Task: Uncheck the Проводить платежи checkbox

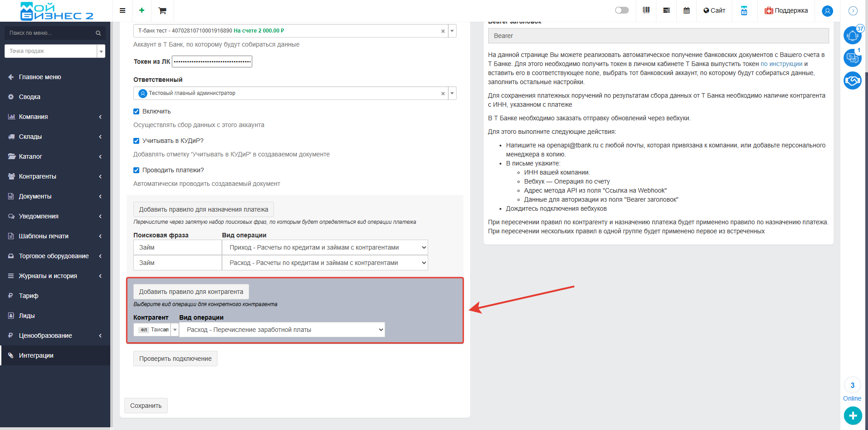Action: (136, 170)
